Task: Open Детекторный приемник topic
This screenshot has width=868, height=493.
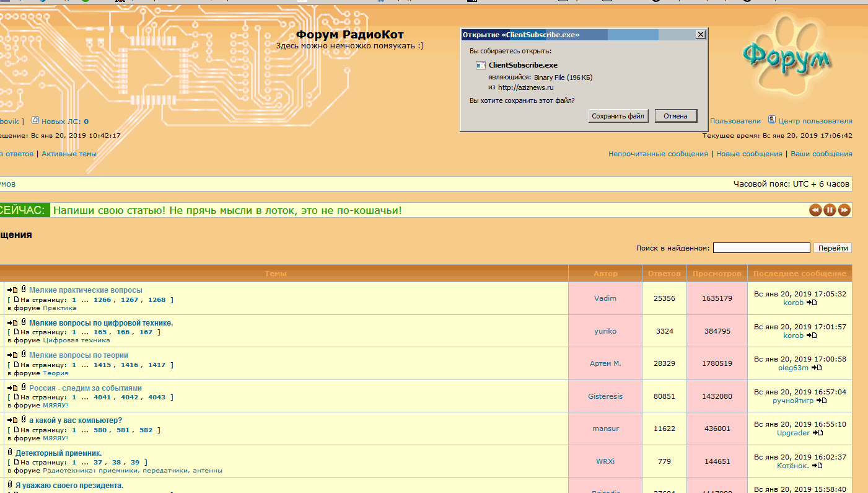Action: click(58, 453)
